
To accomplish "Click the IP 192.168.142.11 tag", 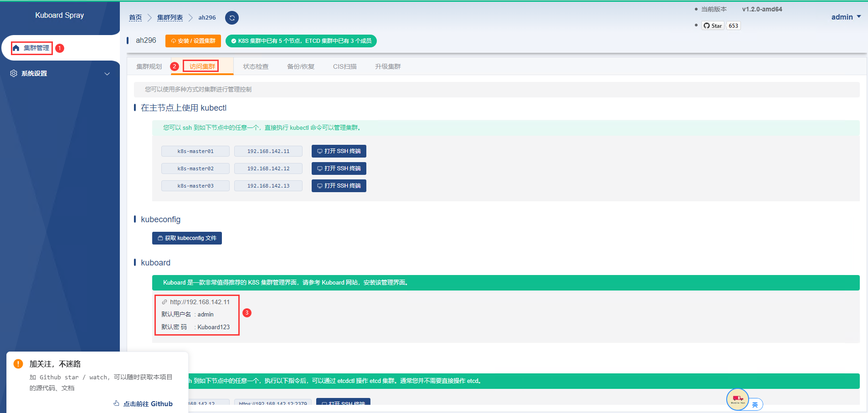I will [x=268, y=151].
